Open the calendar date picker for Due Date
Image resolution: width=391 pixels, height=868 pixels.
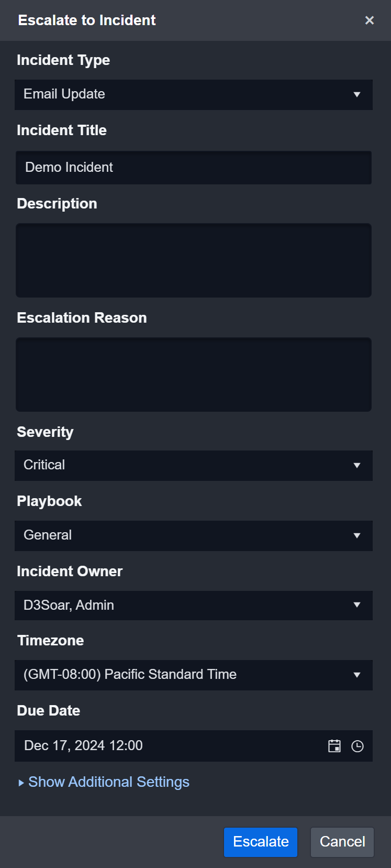point(334,746)
